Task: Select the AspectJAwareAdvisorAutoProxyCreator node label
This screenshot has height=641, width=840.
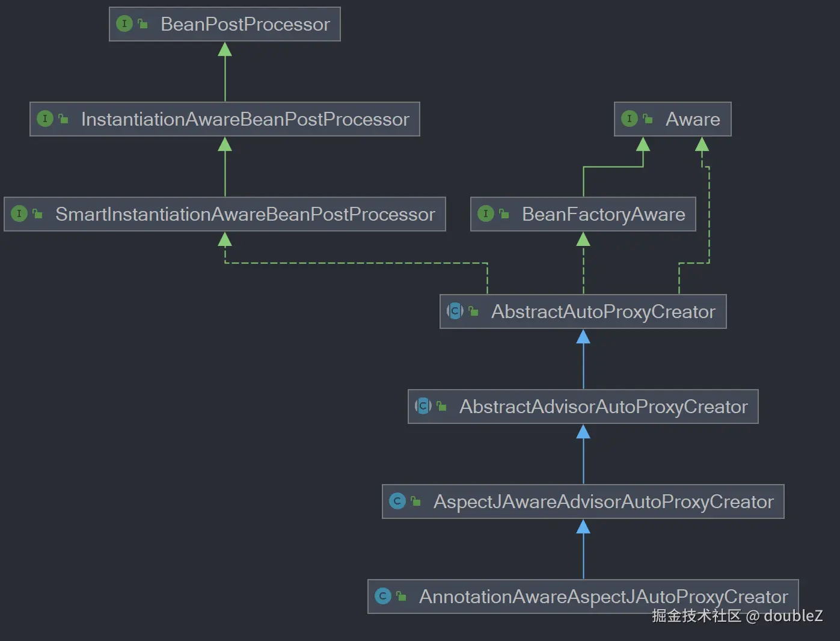Action: coord(604,501)
